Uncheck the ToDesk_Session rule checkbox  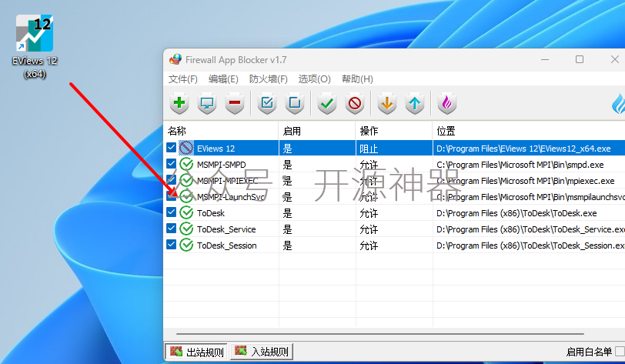point(172,245)
